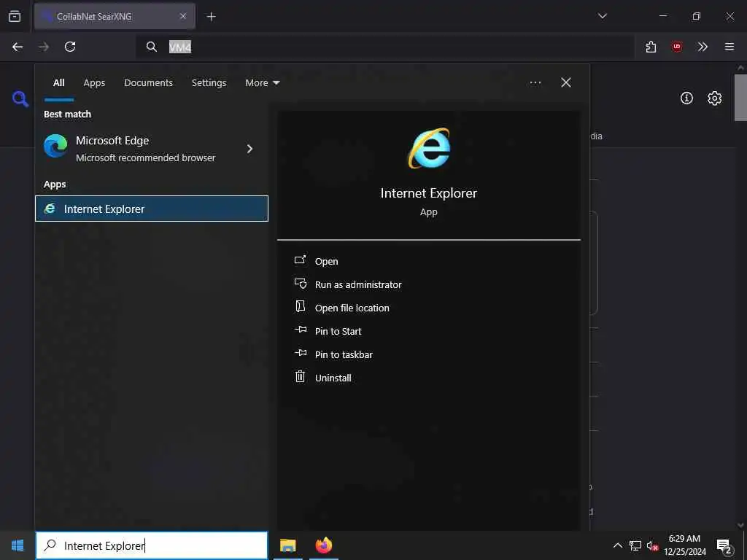Select the All search filter tab
747x560 pixels.
(58, 83)
